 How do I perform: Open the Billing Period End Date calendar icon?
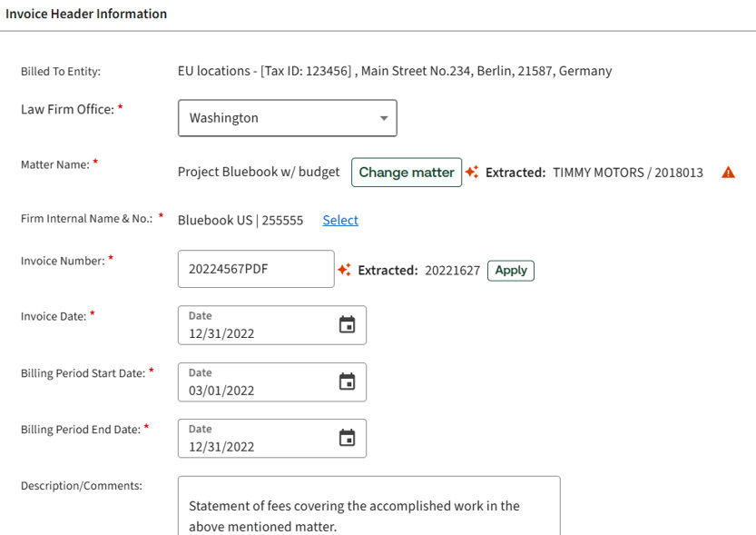point(347,439)
